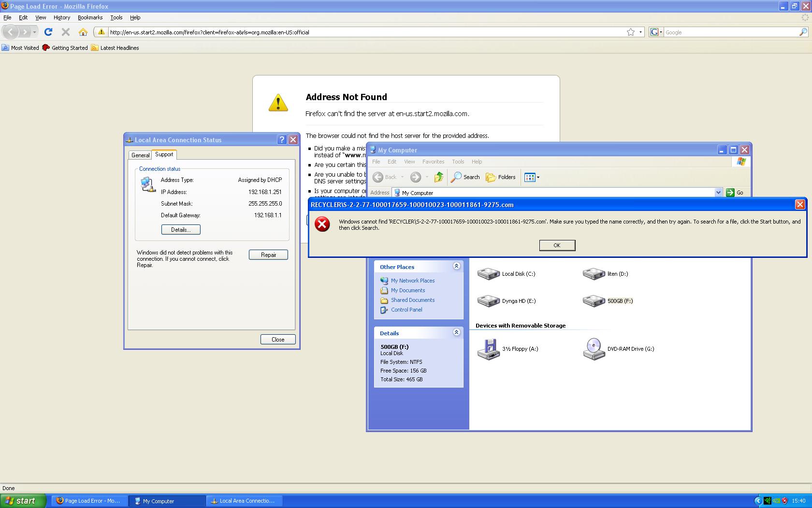Open the Firefox File menu

(7, 17)
